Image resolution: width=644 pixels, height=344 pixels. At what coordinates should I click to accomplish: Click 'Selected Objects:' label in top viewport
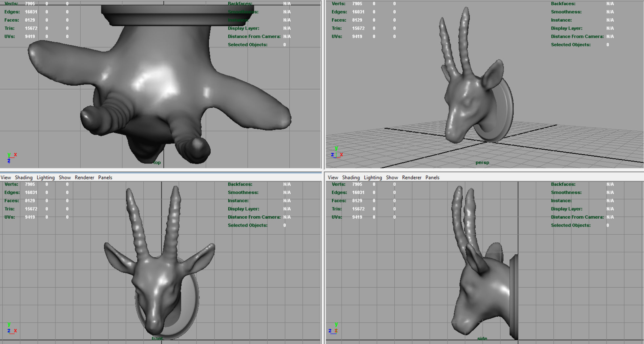247,45
